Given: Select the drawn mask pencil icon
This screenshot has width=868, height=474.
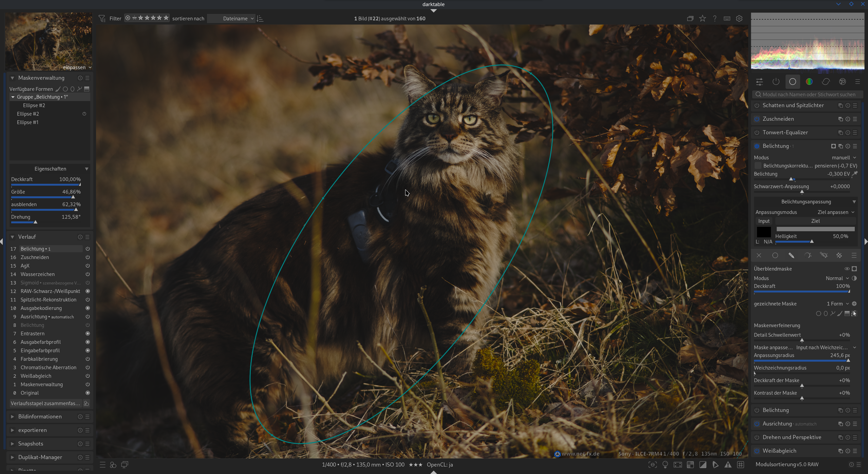Looking at the screenshot, I should click(x=791, y=255).
